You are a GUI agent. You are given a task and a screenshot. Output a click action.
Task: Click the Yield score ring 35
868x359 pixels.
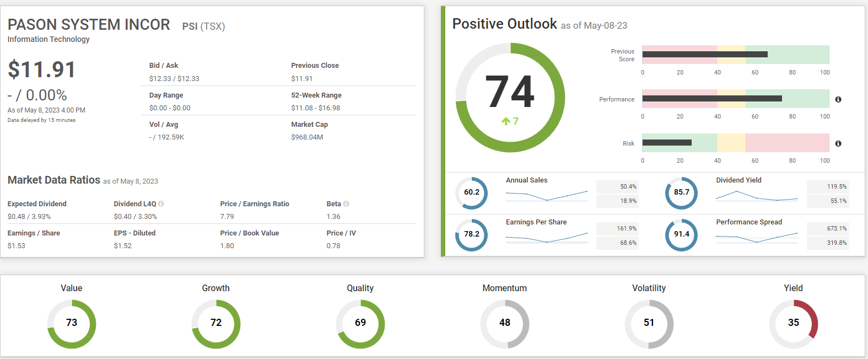(x=794, y=324)
